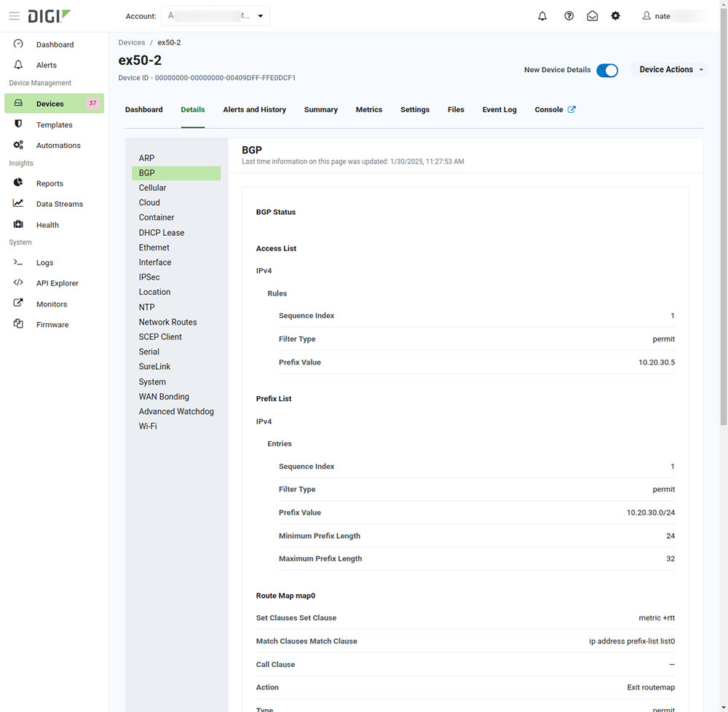Image resolution: width=728 pixels, height=712 pixels.
Task: Click the Devices breadcrumb link
Action: 132,42
